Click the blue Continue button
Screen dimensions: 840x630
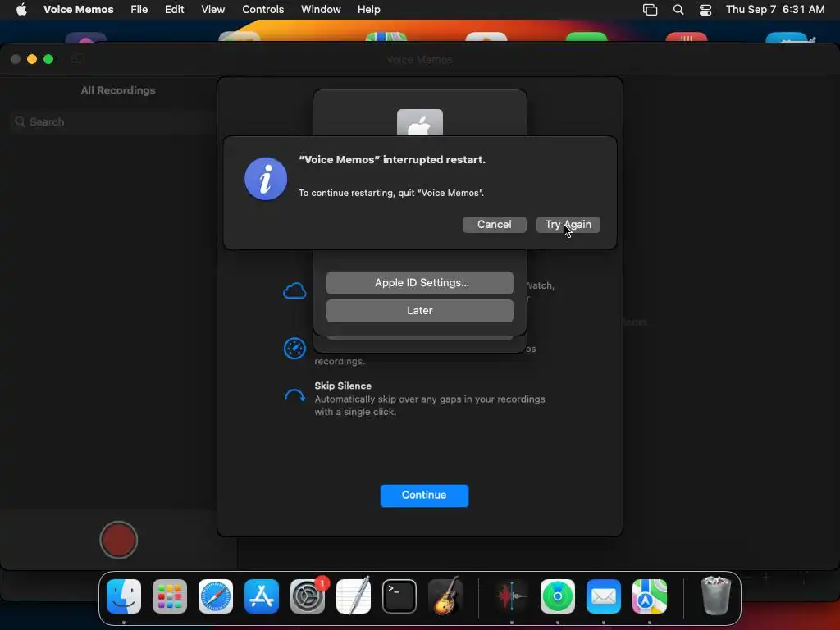pos(424,495)
